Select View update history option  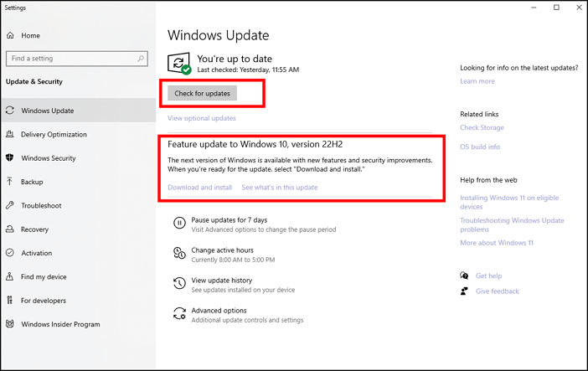[x=222, y=281]
